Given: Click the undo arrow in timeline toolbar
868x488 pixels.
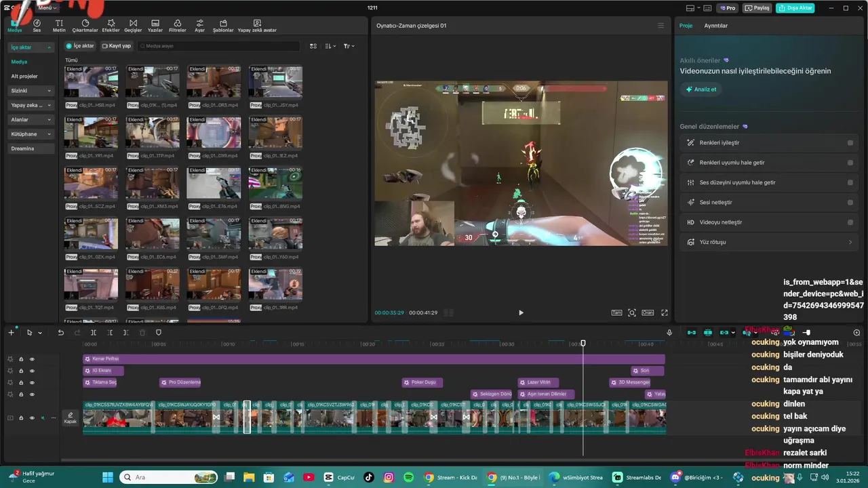Looking at the screenshot, I should 60,333.
